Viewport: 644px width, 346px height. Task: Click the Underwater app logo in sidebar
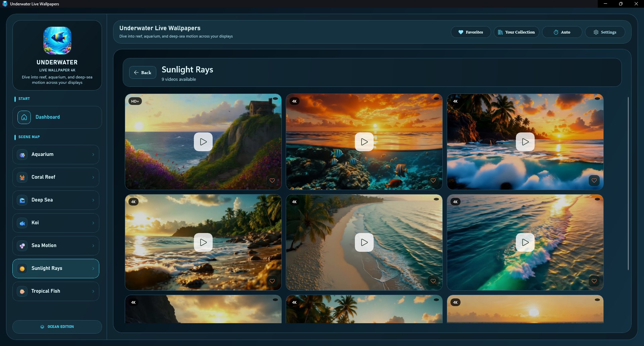(57, 41)
